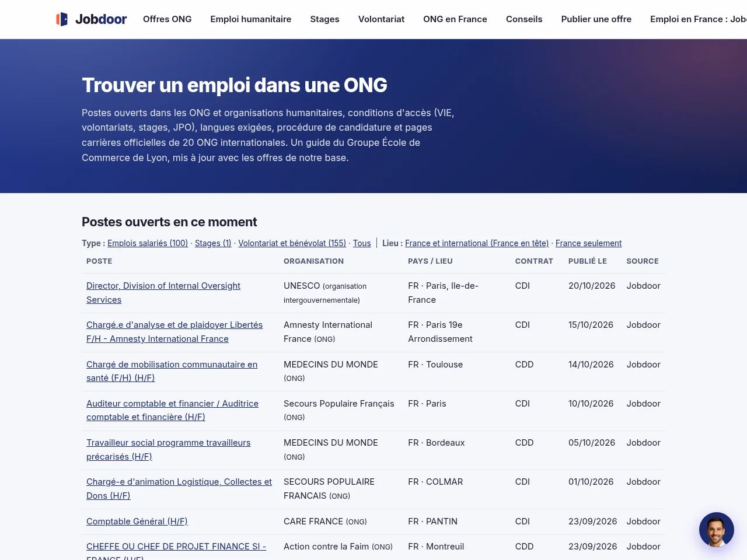Filter by Stages (1) type
This screenshot has width=747, height=560.
pyautogui.click(x=213, y=243)
